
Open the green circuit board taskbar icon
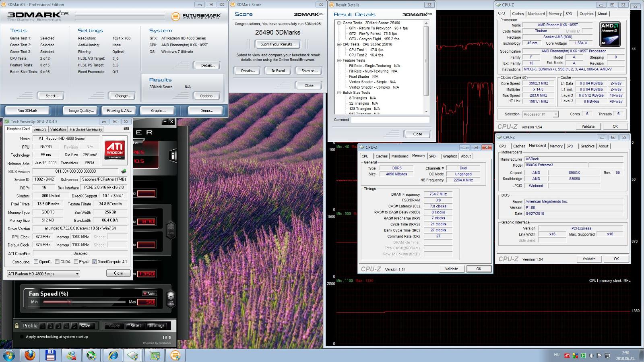click(x=155, y=355)
